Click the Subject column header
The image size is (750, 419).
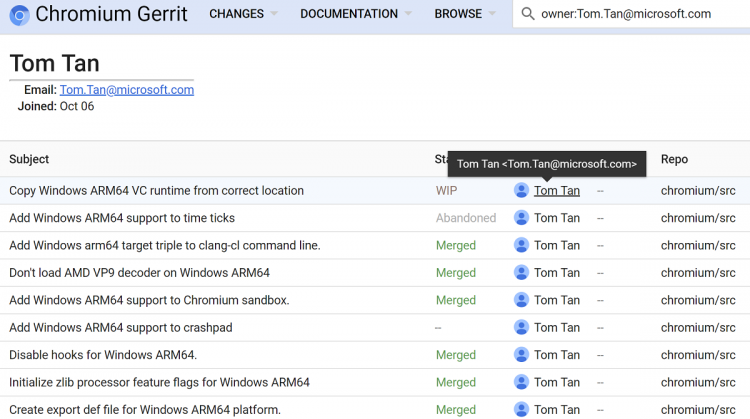[29, 159]
